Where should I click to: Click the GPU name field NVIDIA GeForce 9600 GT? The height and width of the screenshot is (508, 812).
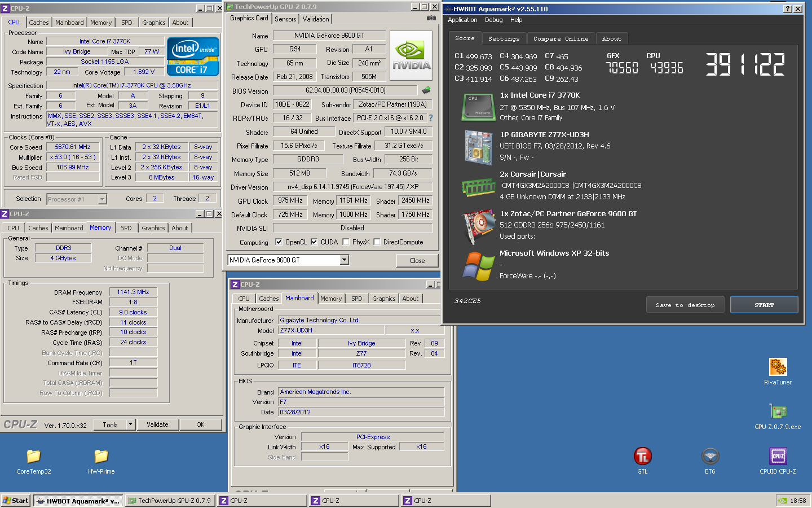329,35
